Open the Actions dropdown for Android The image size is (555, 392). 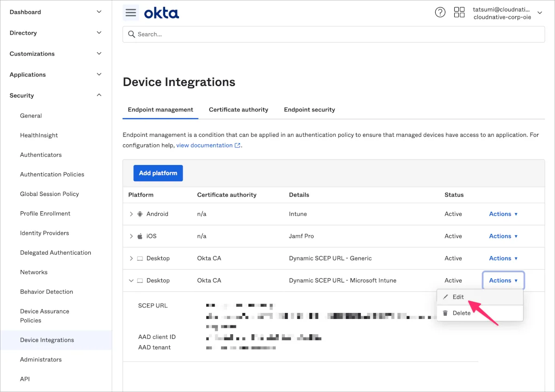tap(503, 214)
